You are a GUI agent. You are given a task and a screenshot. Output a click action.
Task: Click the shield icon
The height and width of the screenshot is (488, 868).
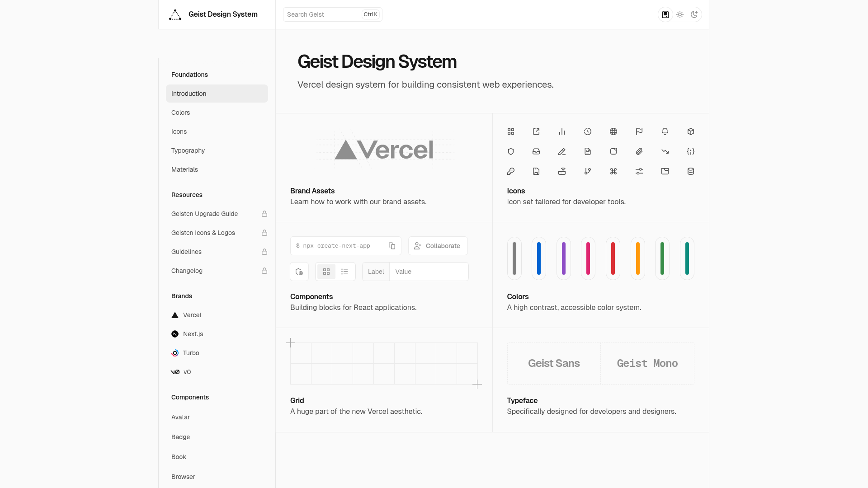tap(511, 151)
